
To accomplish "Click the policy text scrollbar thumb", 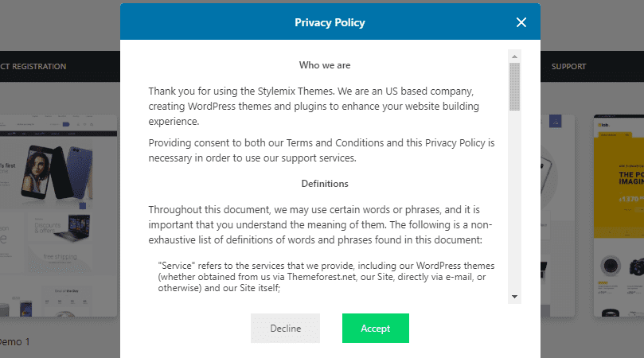I will coord(515,86).
